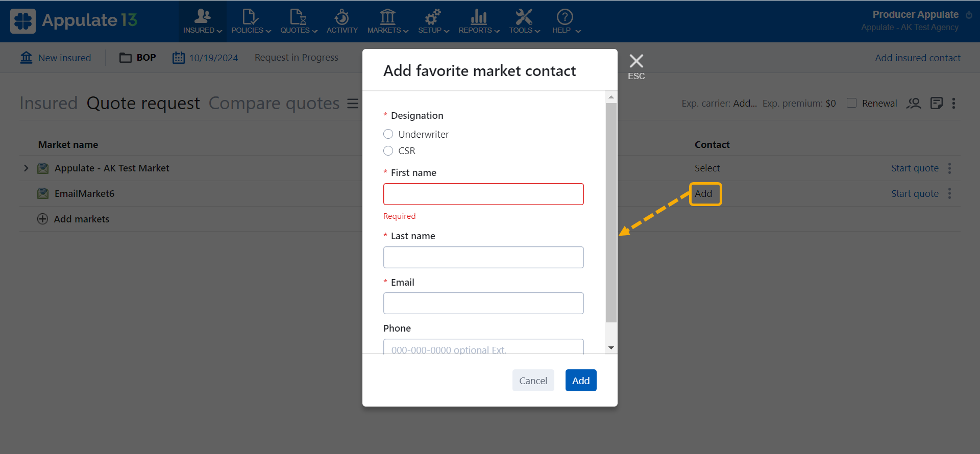Open the Activity stopwatch icon
Image resolution: width=980 pixels, height=454 pixels.
click(x=342, y=17)
